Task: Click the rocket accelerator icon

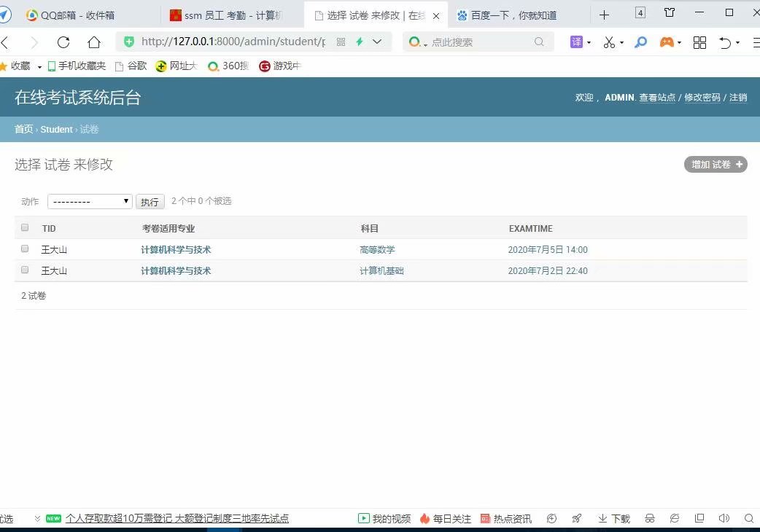Action: pos(577,518)
